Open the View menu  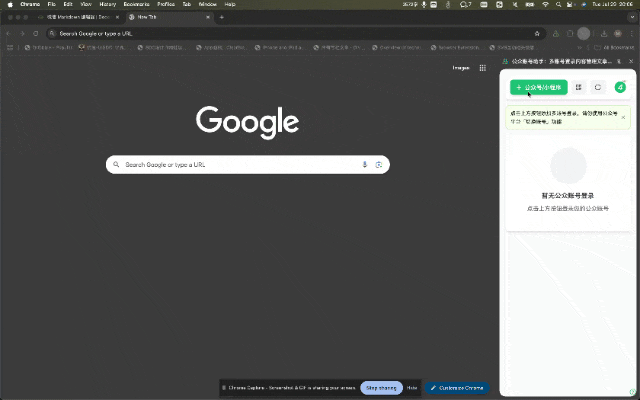[86, 4]
